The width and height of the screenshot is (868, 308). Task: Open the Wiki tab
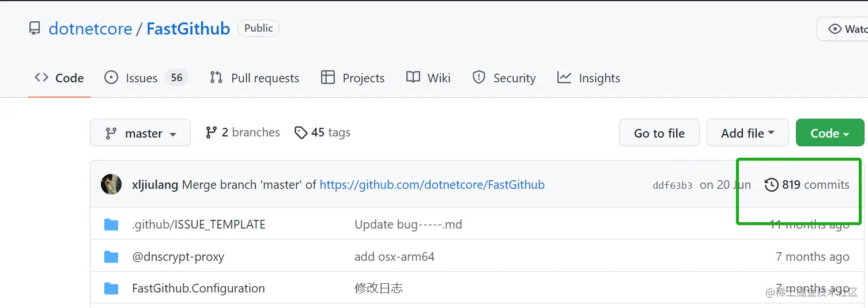[x=428, y=78]
